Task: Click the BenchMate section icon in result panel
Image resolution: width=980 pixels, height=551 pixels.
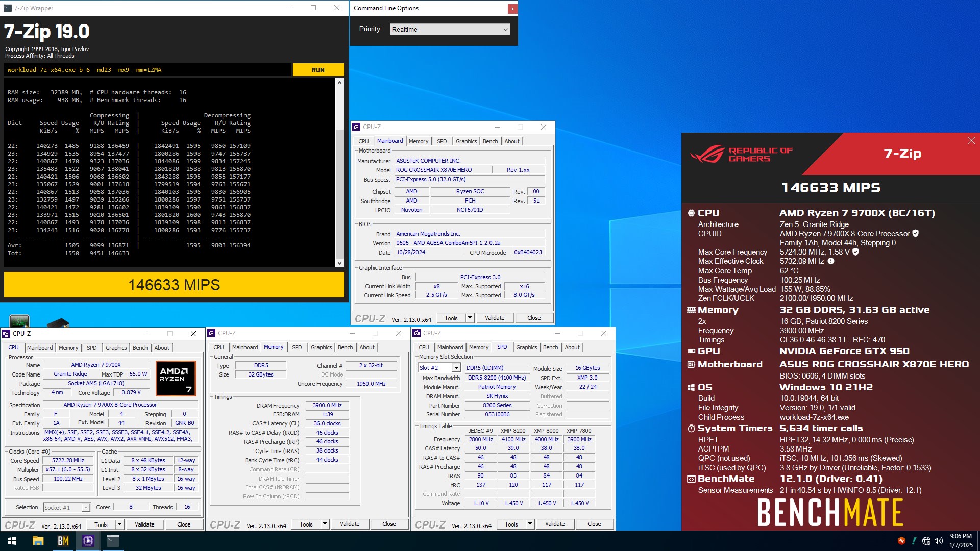Action: pos(691,479)
